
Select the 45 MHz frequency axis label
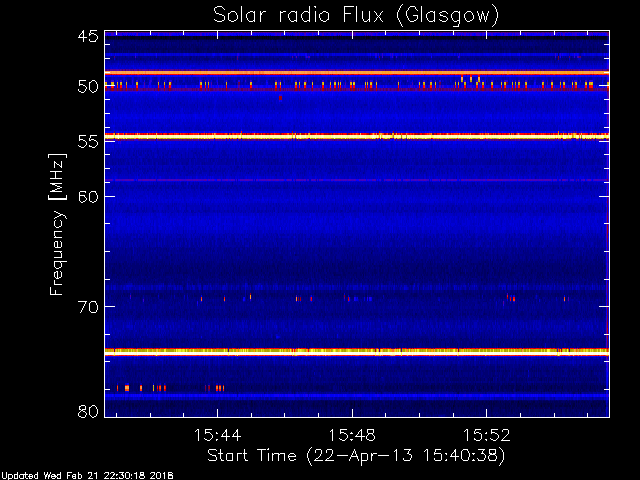click(x=88, y=36)
